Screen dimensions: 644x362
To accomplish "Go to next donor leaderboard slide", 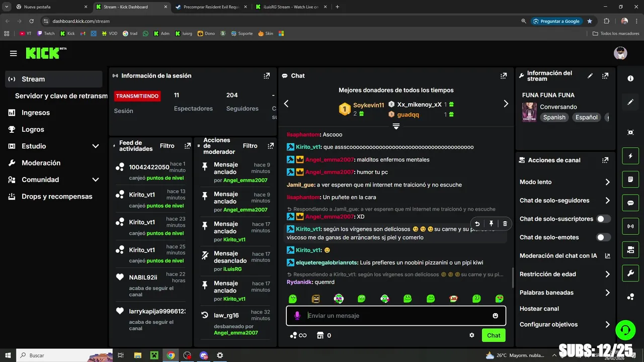I will click(506, 104).
